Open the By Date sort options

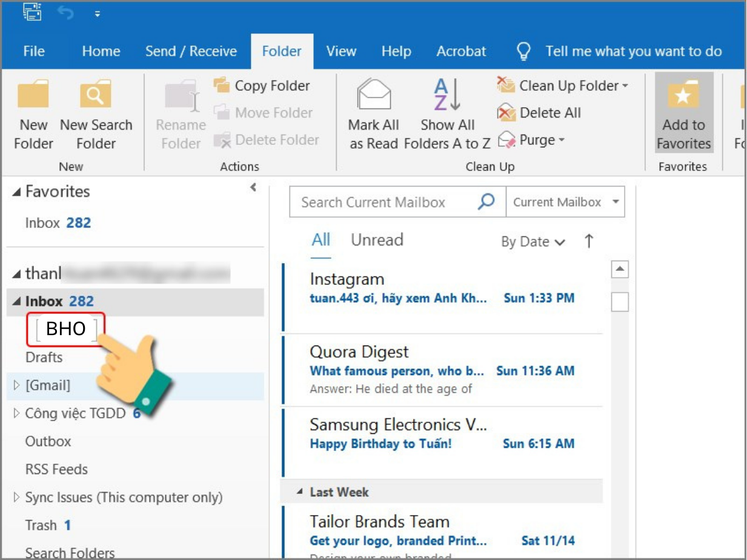[533, 242]
